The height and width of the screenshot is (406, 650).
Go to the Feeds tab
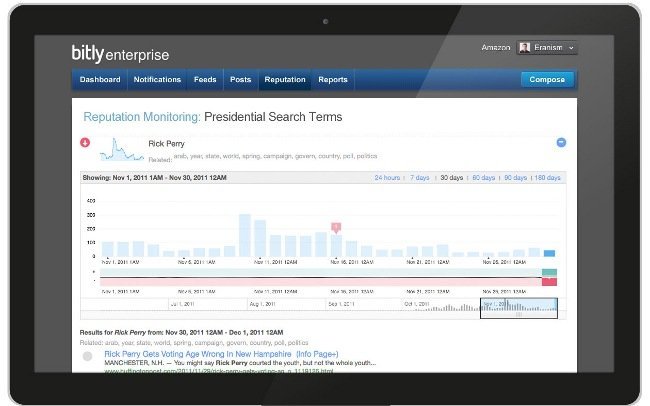point(205,80)
